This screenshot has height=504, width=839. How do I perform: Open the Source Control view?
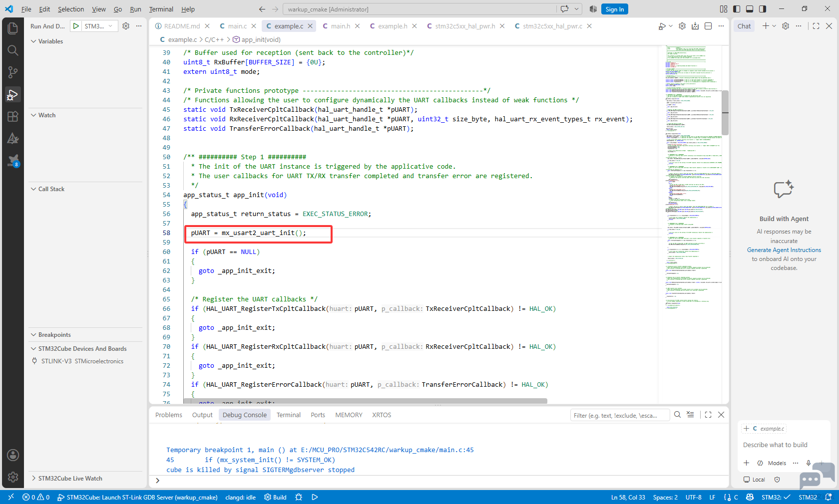13,72
